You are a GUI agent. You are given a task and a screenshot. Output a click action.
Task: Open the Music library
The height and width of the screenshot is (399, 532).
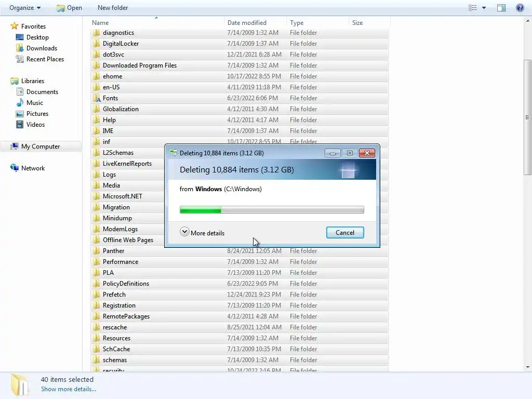pyautogui.click(x=35, y=102)
